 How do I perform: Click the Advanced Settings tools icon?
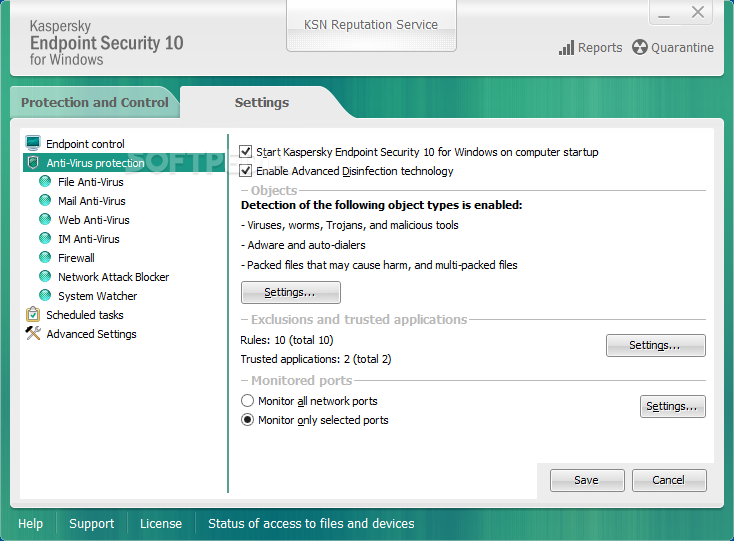click(33, 333)
